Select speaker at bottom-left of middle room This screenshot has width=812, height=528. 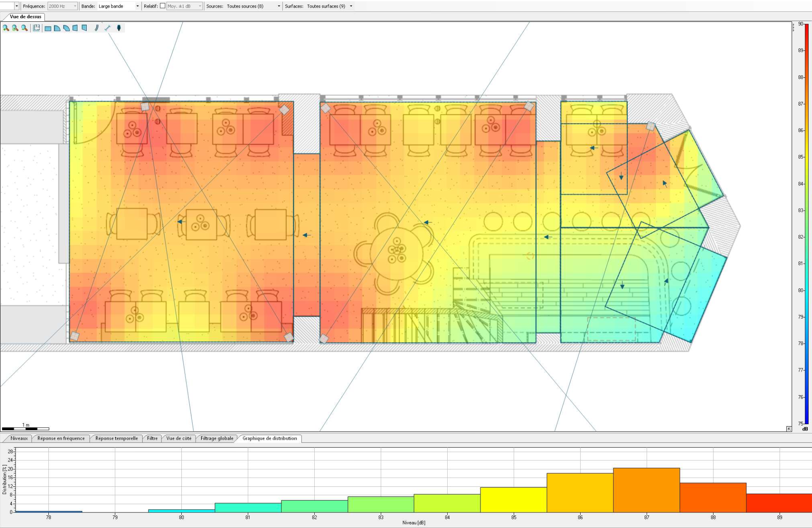[x=324, y=338]
